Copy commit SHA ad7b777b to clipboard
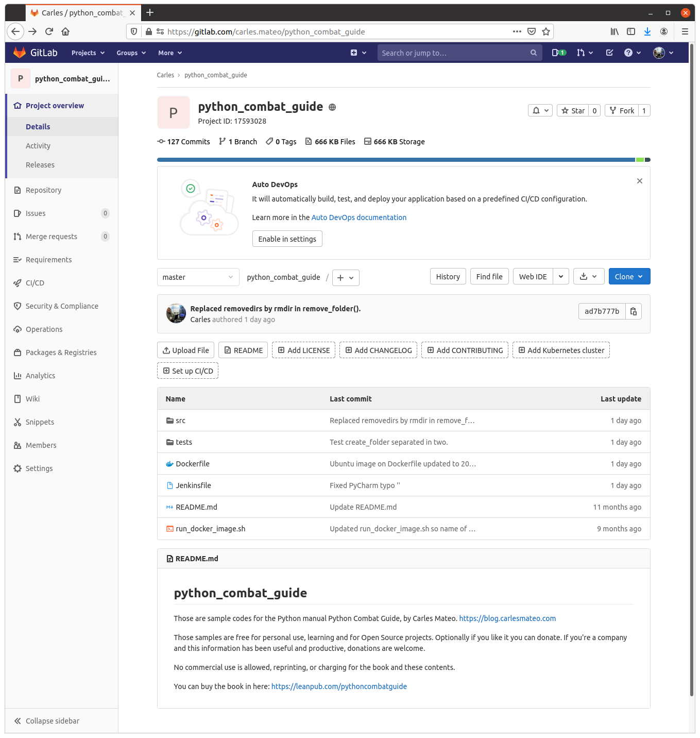 coord(634,311)
